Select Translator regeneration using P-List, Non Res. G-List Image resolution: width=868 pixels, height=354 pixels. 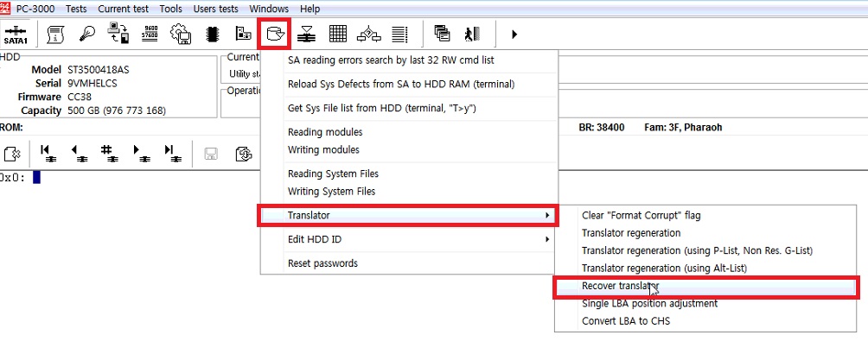click(705, 250)
